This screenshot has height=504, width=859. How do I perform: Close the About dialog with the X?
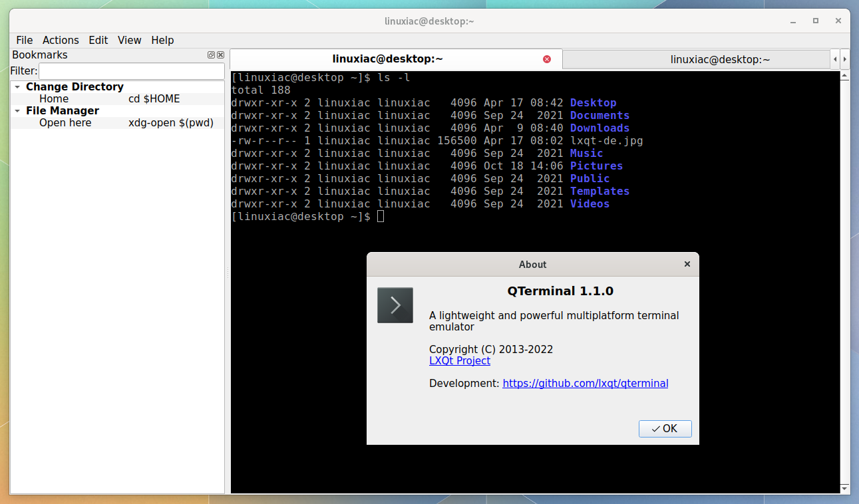click(687, 264)
